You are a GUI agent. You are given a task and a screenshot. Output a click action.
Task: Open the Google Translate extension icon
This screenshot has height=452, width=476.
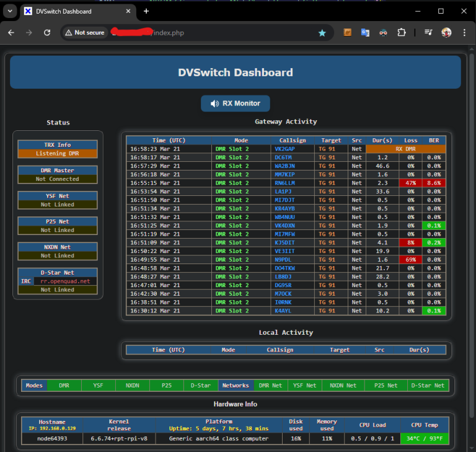coord(366,32)
